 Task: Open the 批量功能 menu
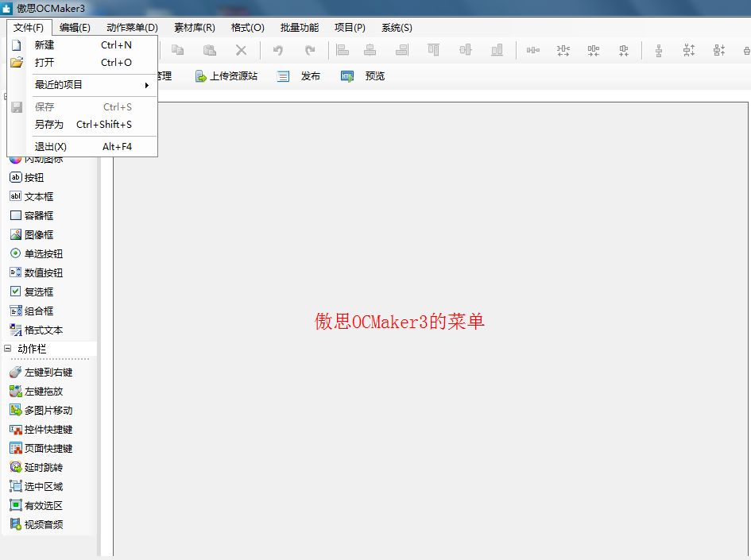point(300,28)
